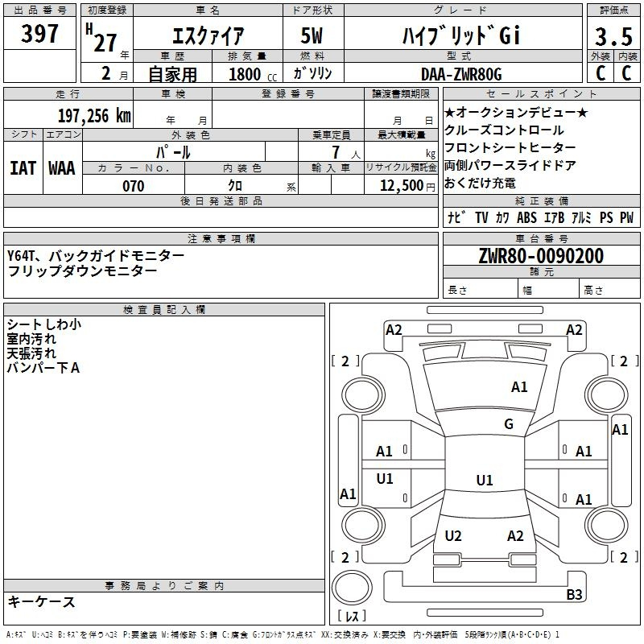This screenshot has height=644, width=644.
Task: Click the B3 label's neighboring A2 mark beside U2
Action: (x=515, y=536)
